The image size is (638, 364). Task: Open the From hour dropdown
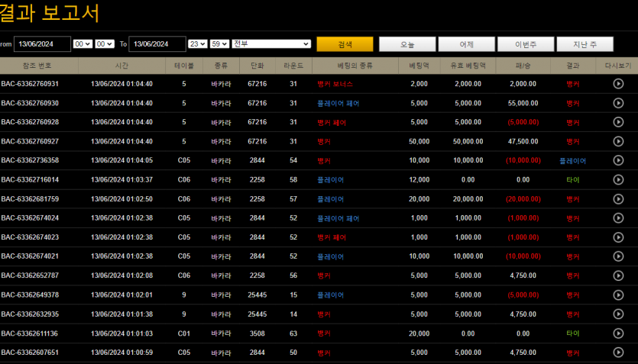83,43
